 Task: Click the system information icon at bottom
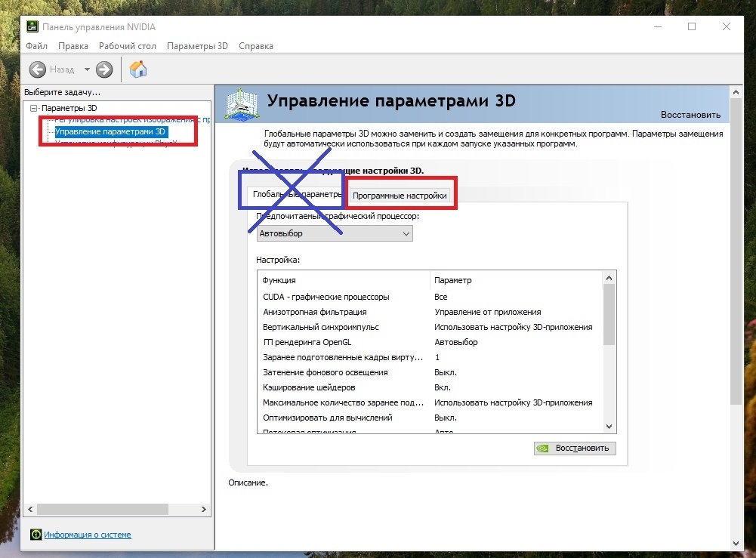click(35, 535)
